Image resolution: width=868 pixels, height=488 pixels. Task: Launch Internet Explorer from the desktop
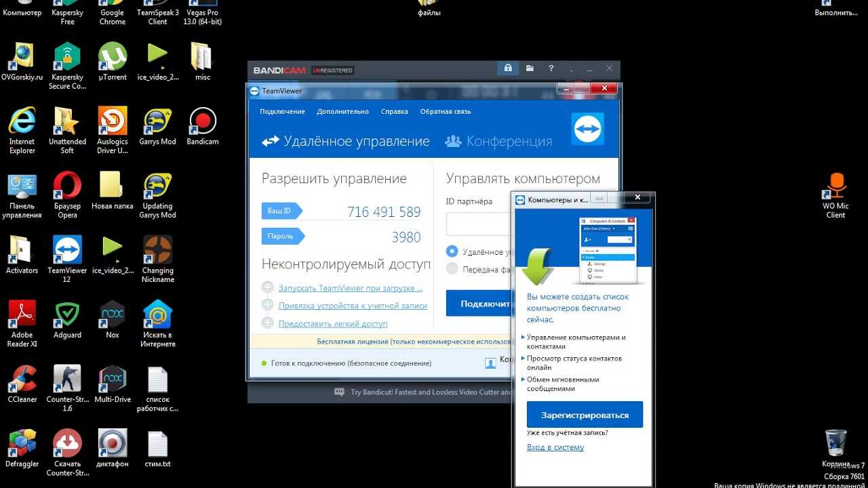pyautogui.click(x=22, y=131)
